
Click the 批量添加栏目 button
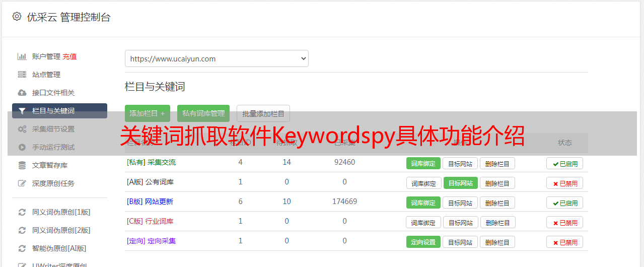click(263, 113)
